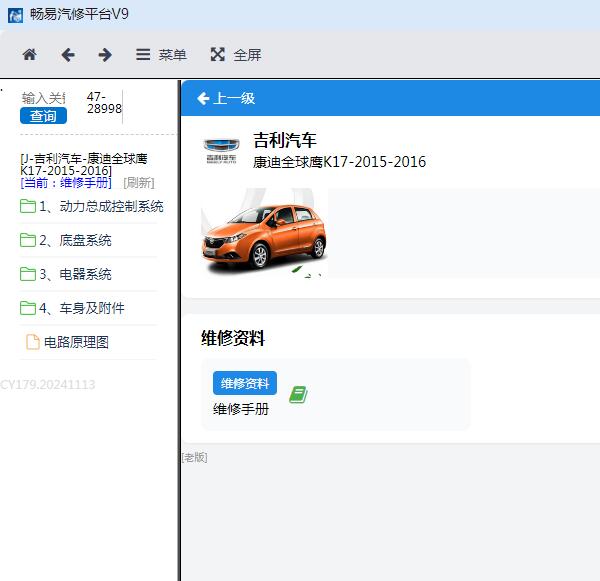Click the 刷新 refresh link
The image size is (600, 581).
click(x=139, y=183)
